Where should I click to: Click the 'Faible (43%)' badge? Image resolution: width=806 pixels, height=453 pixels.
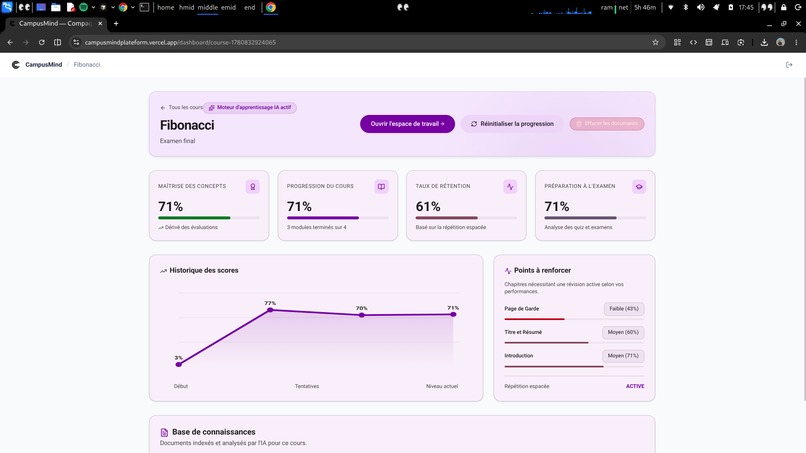coord(624,309)
